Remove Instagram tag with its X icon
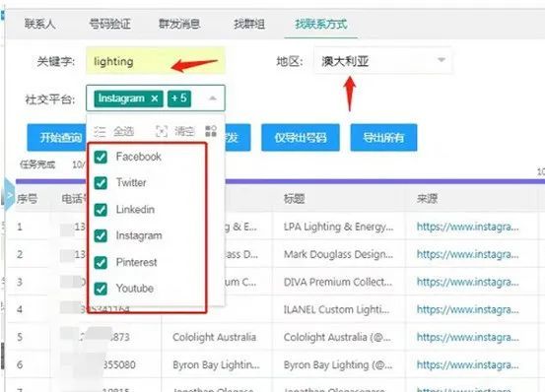The width and height of the screenshot is (545, 392). point(155,98)
